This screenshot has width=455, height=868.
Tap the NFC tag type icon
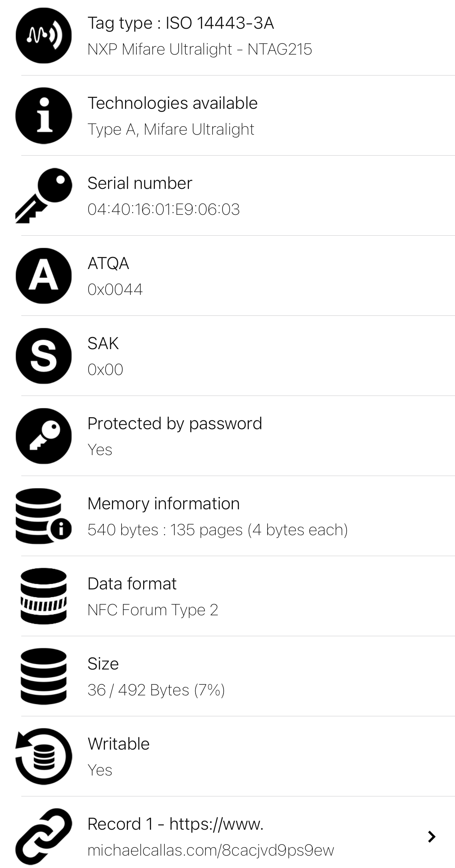pyautogui.click(x=44, y=35)
